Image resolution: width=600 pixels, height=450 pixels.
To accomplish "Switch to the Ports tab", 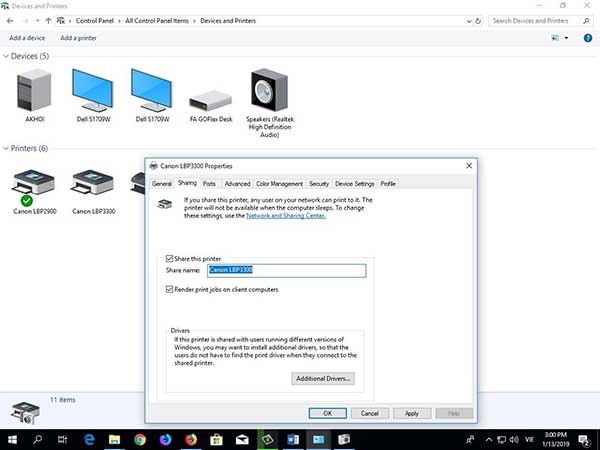I will [209, 184].
